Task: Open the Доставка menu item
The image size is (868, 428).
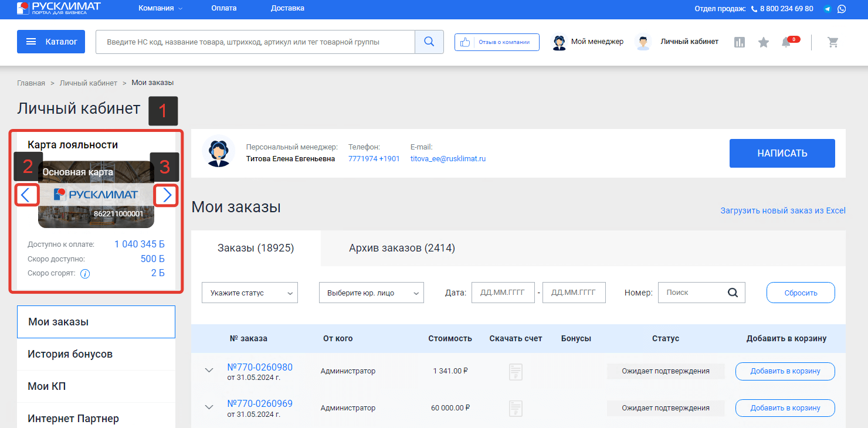Action: click(x=287, y=8)
